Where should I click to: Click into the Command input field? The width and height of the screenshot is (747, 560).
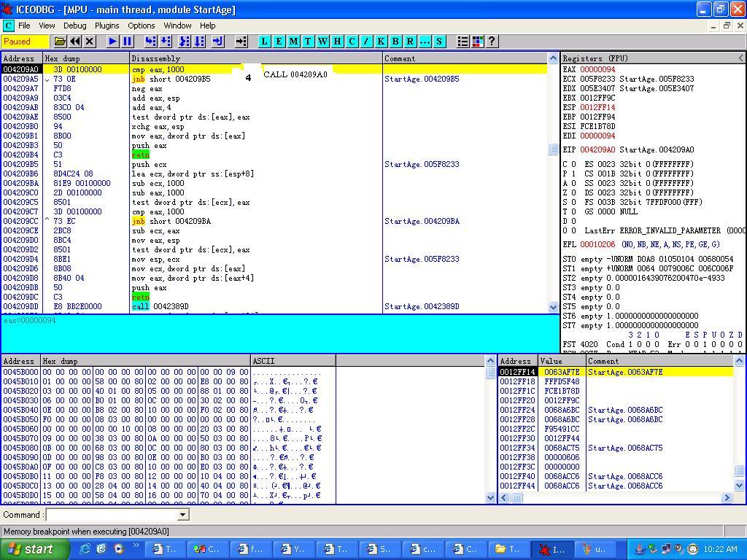[112, 515]
